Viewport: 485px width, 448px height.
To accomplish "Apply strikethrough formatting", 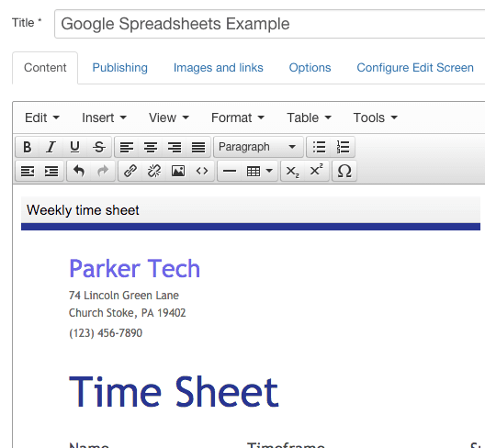I will click(x=99, y=147).
